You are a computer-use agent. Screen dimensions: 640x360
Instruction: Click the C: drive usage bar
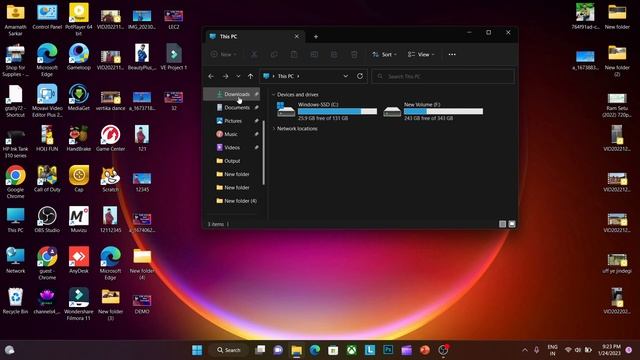coord(338,111)
